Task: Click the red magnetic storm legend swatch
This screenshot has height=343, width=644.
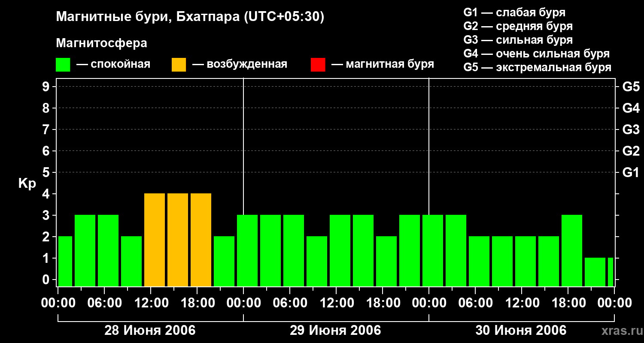Action: 318,65
